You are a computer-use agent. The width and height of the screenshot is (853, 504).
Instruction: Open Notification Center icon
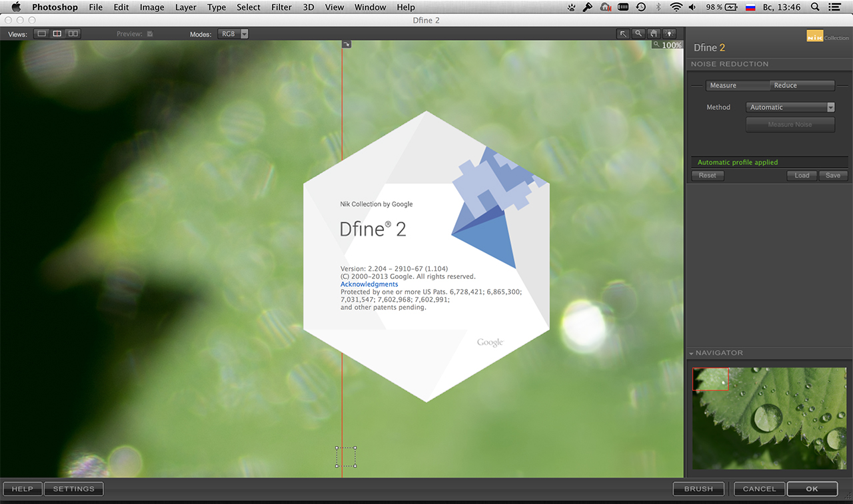834,7
